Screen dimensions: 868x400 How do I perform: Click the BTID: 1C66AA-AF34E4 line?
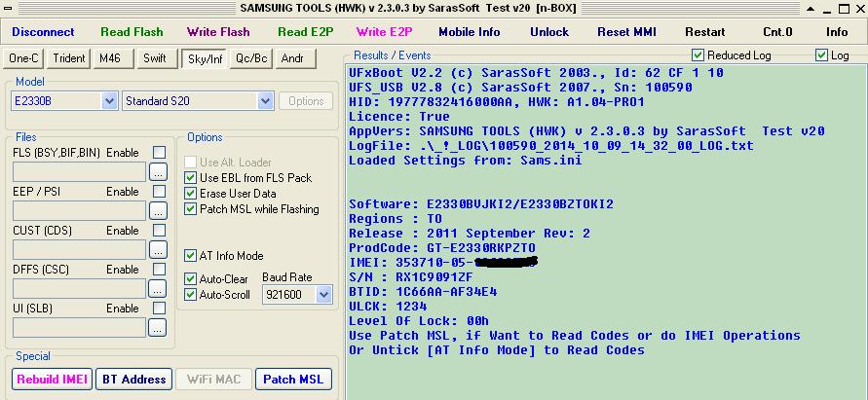pyautogui.click(x=423, y=292)
